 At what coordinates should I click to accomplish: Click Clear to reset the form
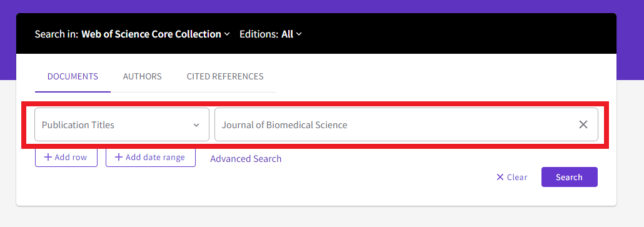[x=511, y=177]
